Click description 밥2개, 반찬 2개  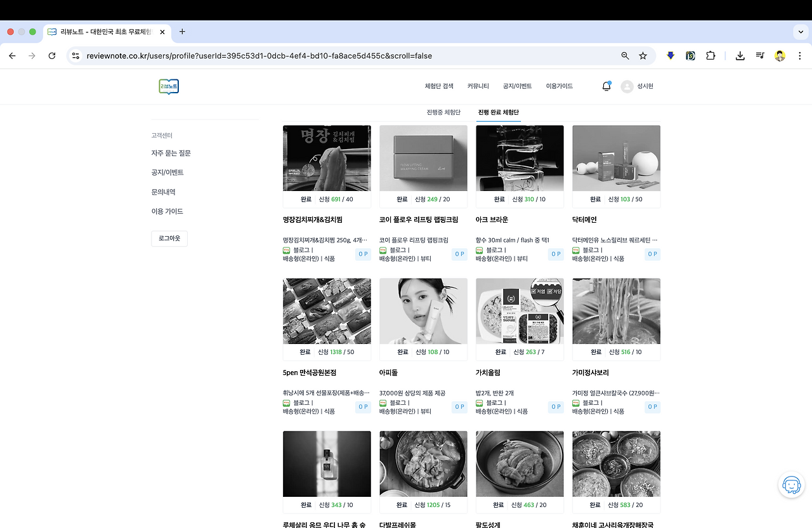point(495,393)
